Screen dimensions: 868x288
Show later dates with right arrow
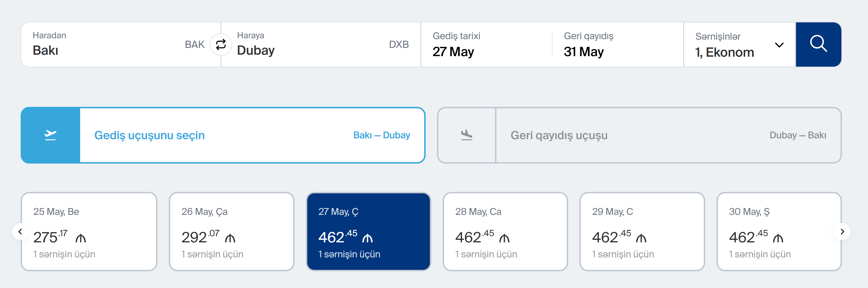coord(842,232)
